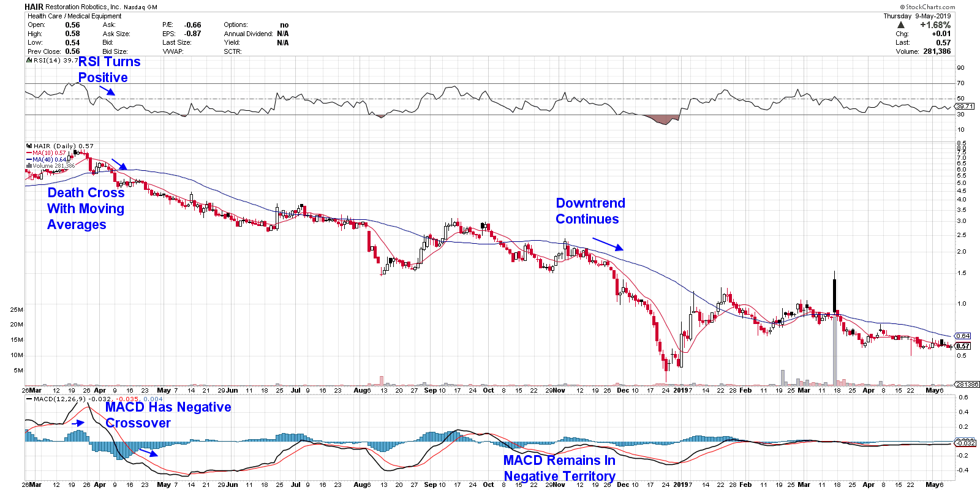Viewport: 980px width, 490px height.
Task: Click the up-triangle price change icon
Action: click(x=900, y=25)
